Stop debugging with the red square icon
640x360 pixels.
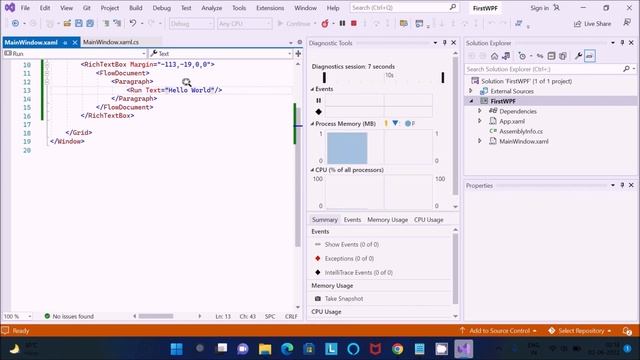coord(354,24)
